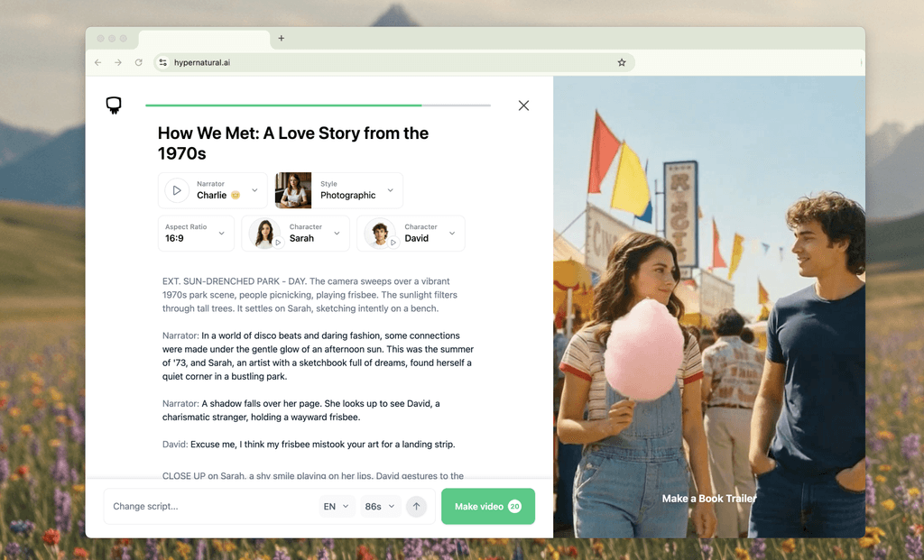Viewport: 924px width, 560px height.
Task: Click the up-arrow submit script icon
Action: (x=416, y=507)
